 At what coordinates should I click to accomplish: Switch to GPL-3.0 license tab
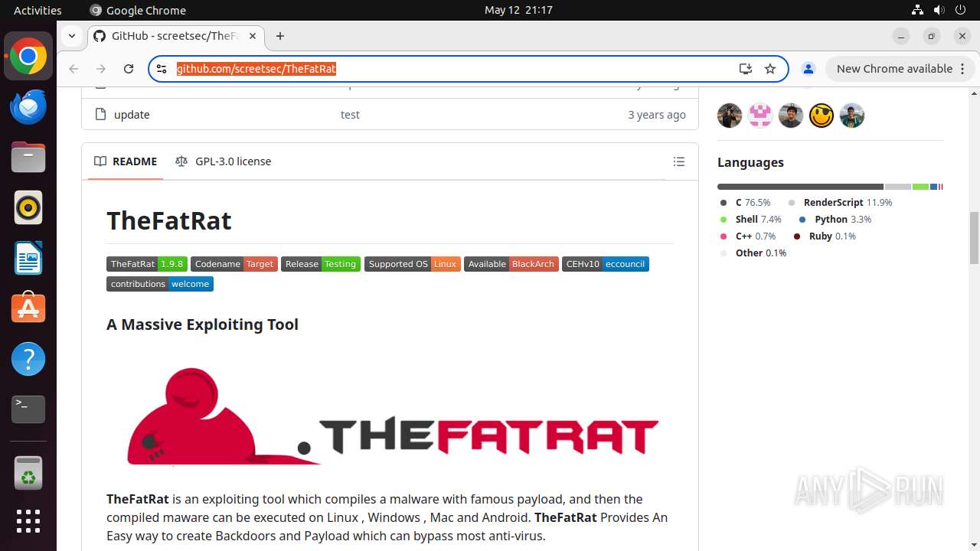[x=223, y=161]
